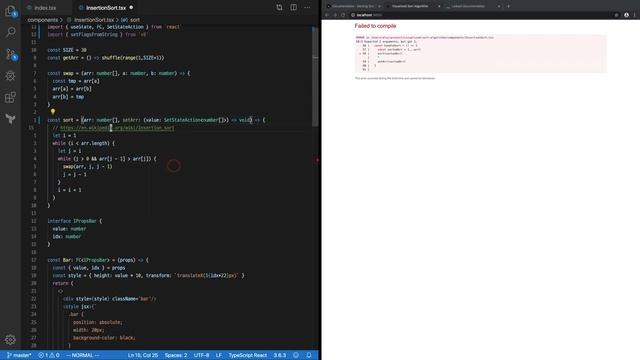Screen dimensions: 640x360
Task: Close the Visualized Sort Algorithm browser tab
Action: tap(439, 6)
